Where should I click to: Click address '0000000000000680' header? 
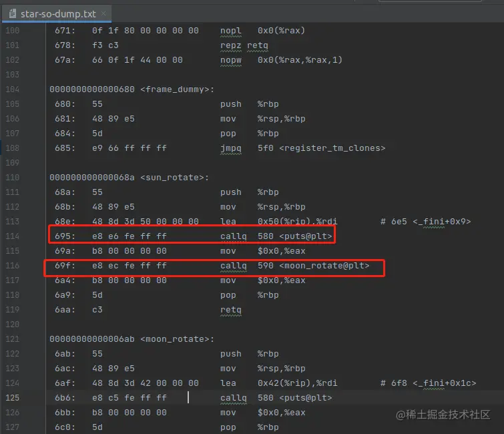92,89
